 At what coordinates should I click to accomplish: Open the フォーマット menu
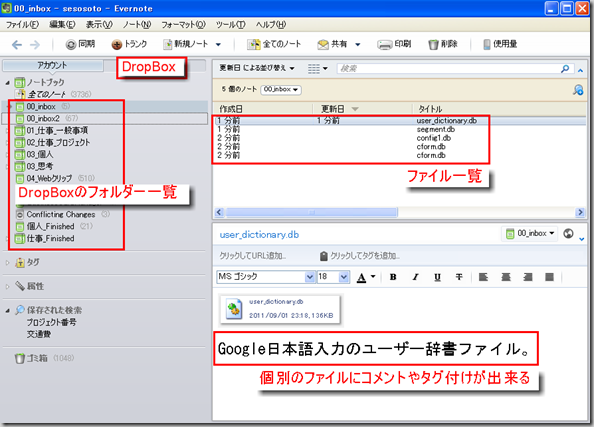click(183, 25)
